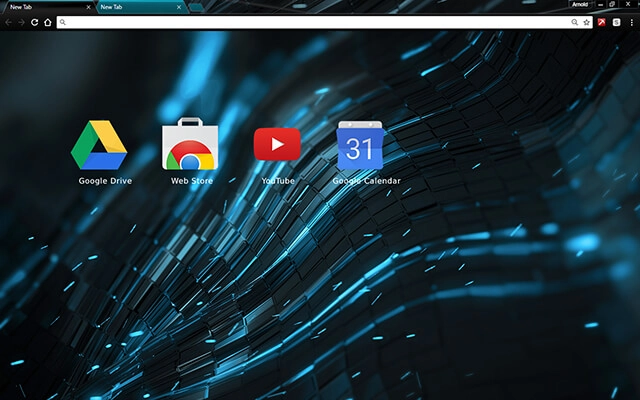Open the white S extension icon
Screen dimensions: 640x400
click(x=616, y=22)
